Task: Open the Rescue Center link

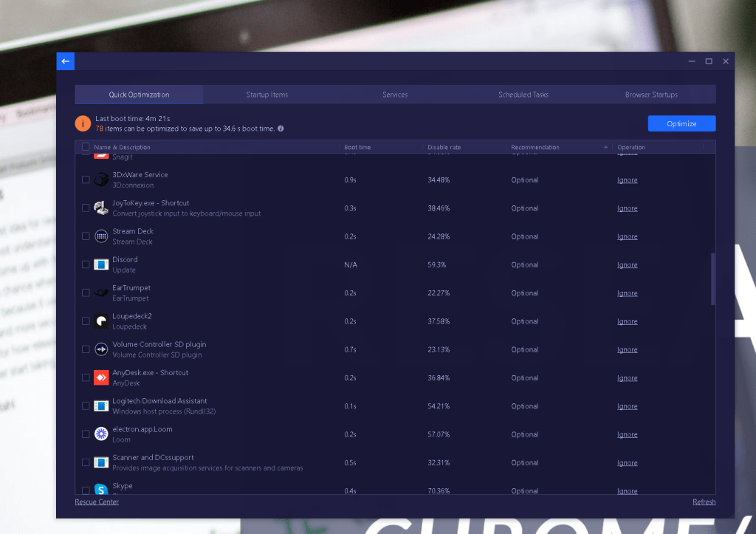Action: click(x=97, y=502)
